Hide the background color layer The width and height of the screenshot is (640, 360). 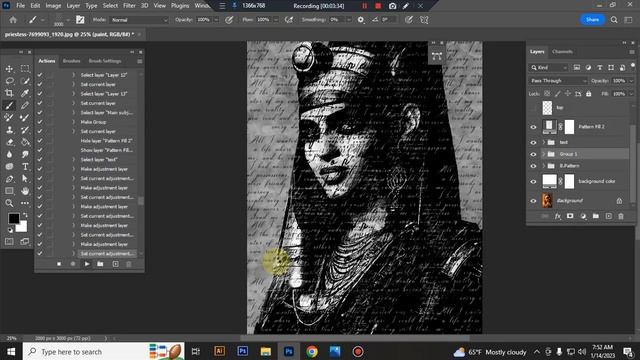(x=533, y=182)
